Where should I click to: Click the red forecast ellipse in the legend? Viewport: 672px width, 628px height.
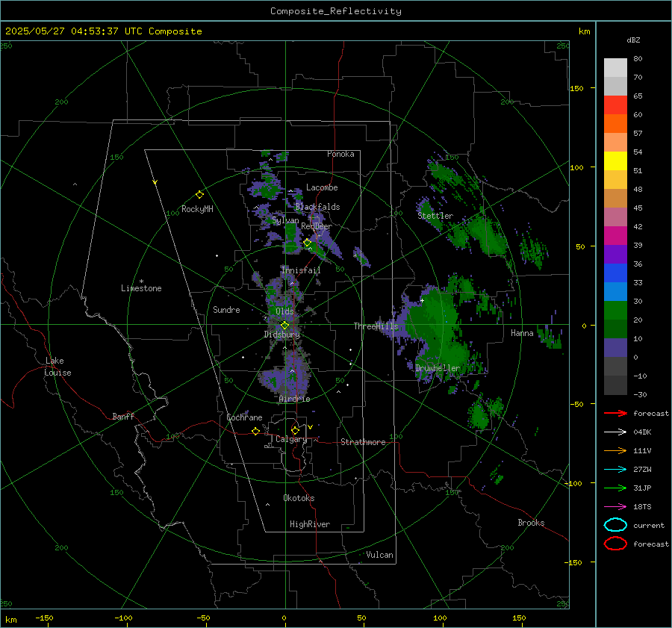(615, 544)
